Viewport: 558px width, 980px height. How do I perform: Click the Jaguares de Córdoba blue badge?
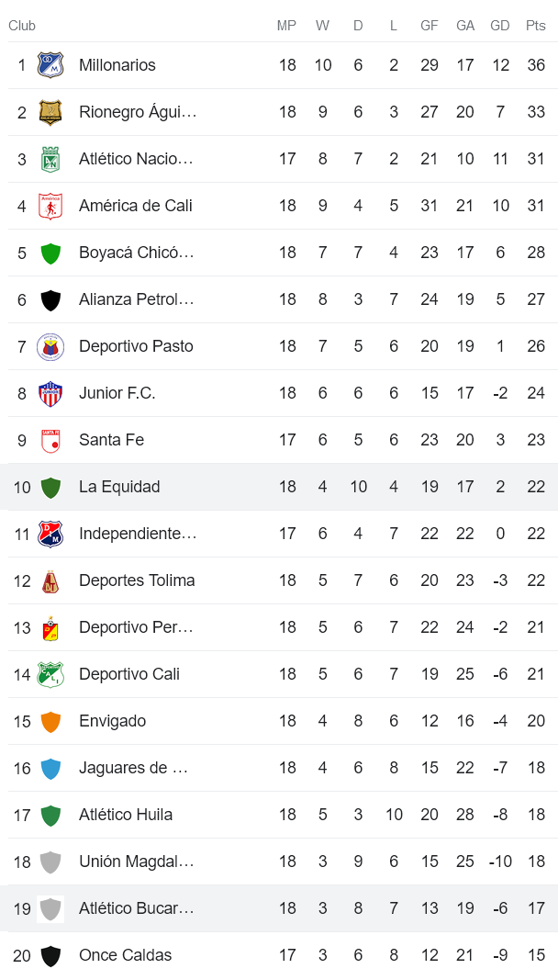pyautogui.click(x=53, y=768)
